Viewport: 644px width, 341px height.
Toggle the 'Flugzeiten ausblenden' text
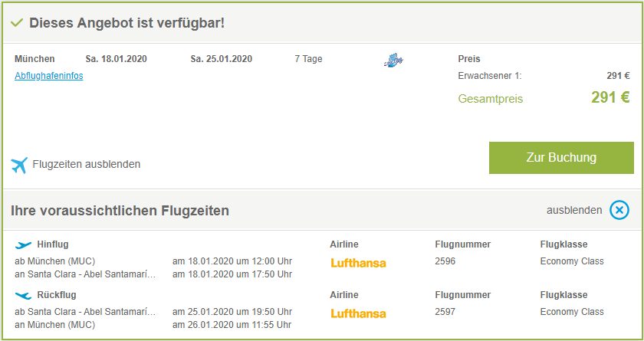(87, 164)
